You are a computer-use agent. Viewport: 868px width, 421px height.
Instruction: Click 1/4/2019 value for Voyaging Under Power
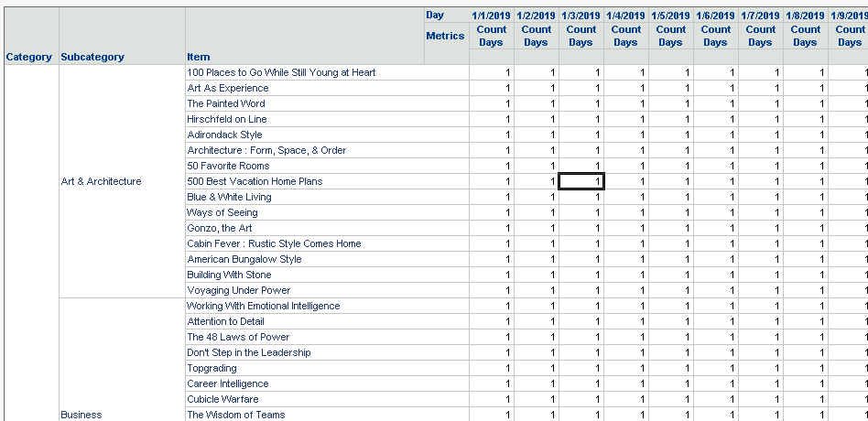[x=625, y=290]
